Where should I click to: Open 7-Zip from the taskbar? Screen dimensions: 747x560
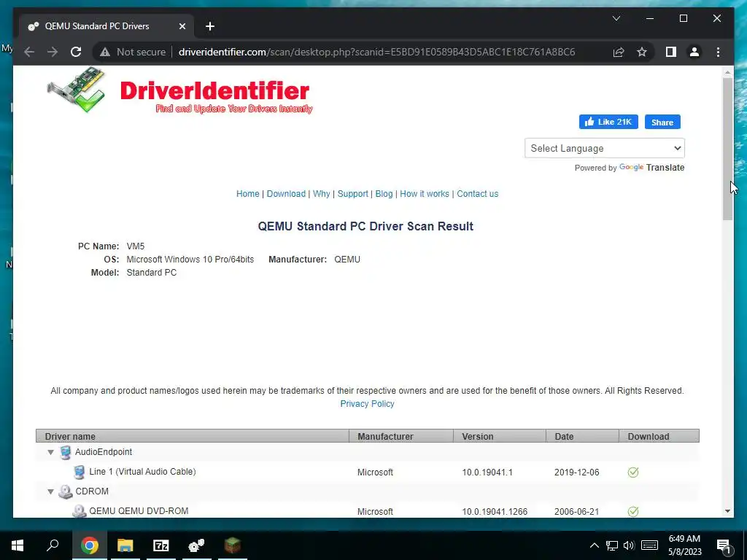[x=161, y=545]
